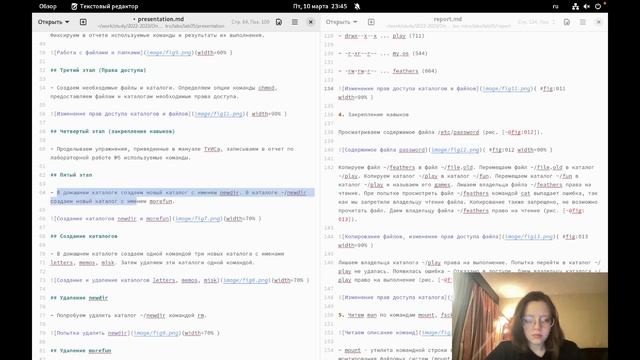Open the hamburger menu in presentation.md window
Screen dimensions: 640x360
point(295,22)
